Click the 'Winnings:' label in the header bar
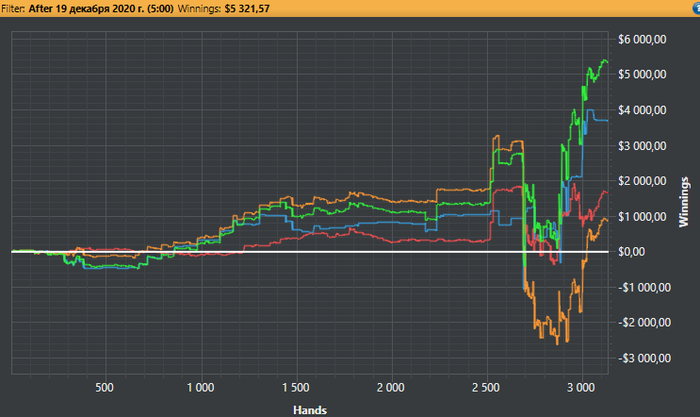Viewport: 700px width, 417px height. click(199, 9)
